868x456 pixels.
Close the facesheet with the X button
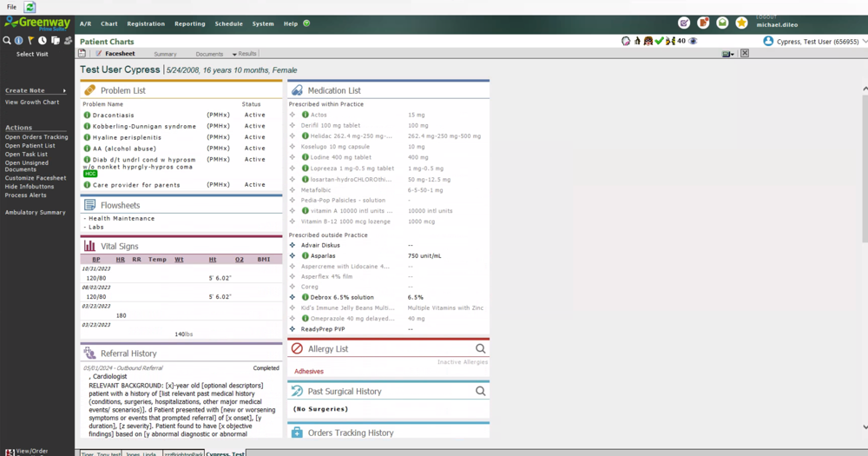click(744, 54)
